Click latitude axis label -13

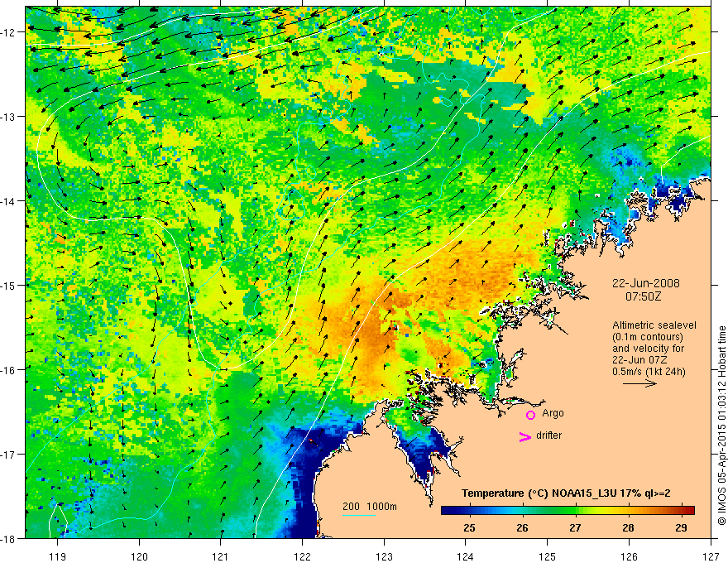point(9,117)
